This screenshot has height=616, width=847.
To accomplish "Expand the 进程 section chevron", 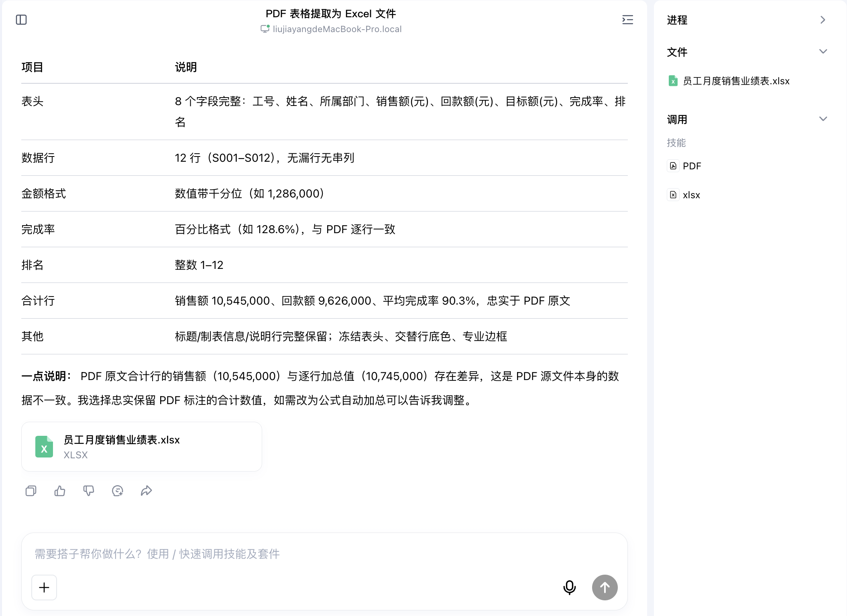I will coord(823,20).
